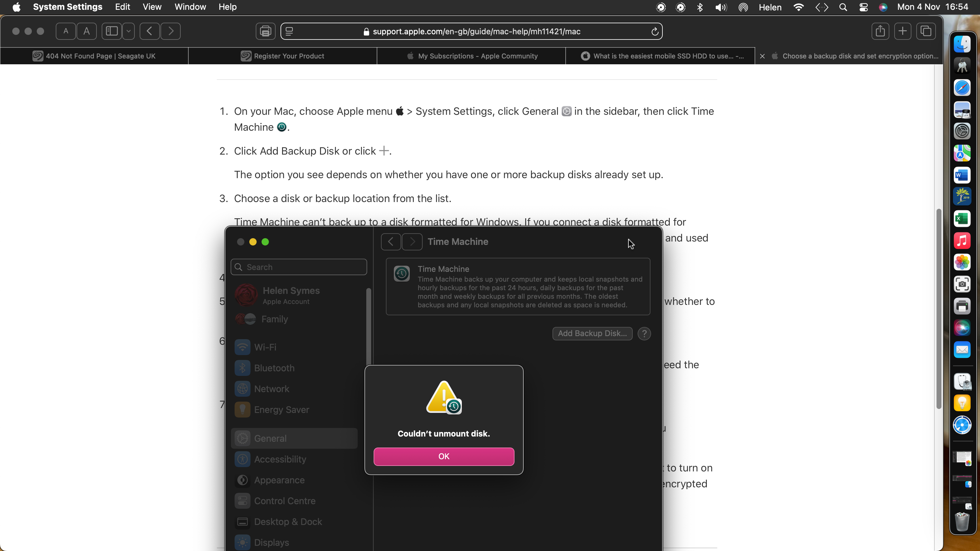
Task: Click the back chevron in Time Machine
Action: 391,242
